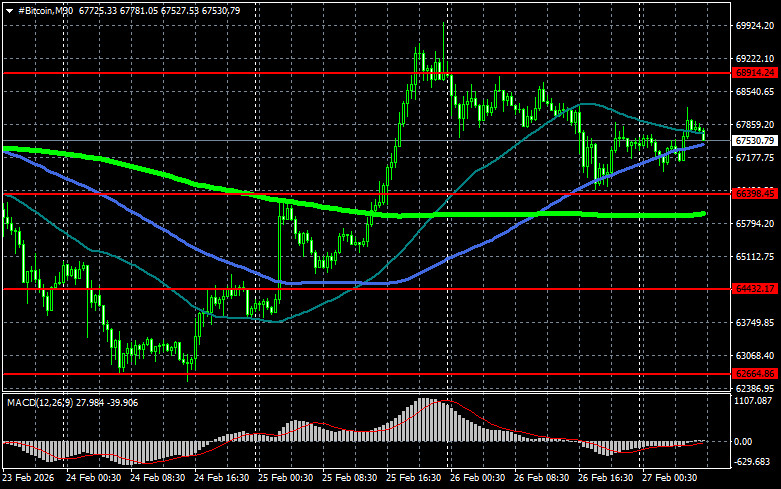Screen dimensions: 781x489
Task: Click the MACD scale value 1107.087
Action: point(753,400)
